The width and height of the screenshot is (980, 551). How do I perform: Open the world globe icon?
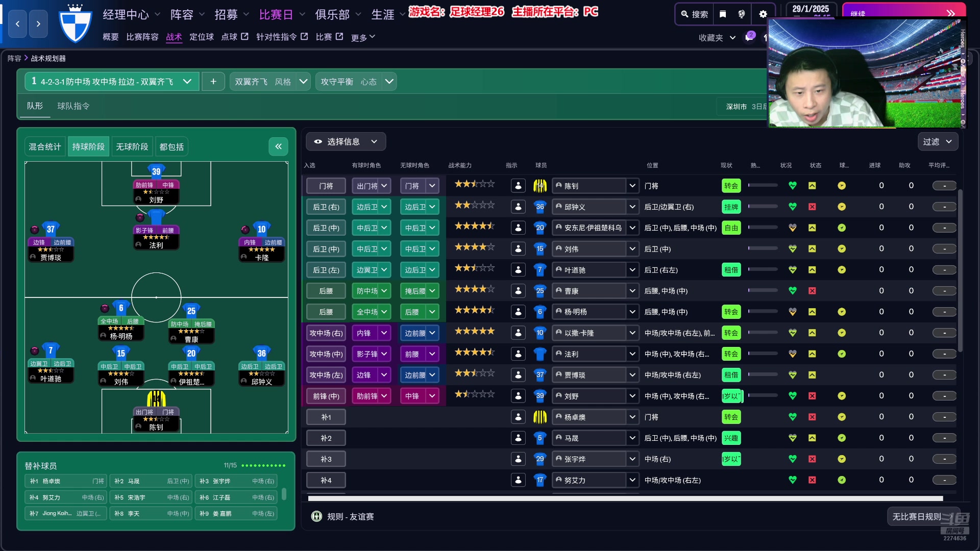(x=741, y=14)
